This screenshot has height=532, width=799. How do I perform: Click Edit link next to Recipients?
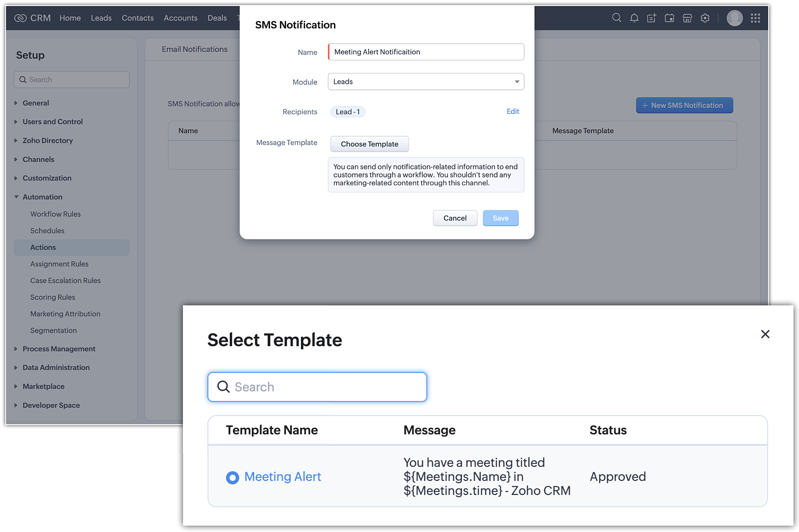coord(513,111)
